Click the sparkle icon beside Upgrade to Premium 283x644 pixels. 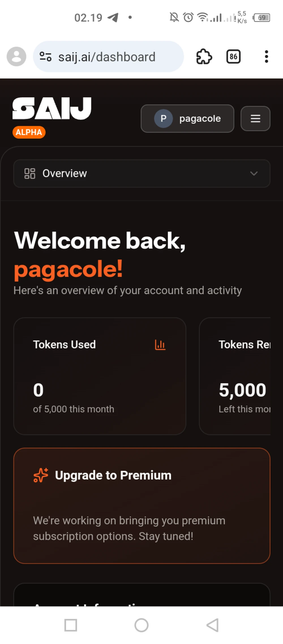tap(41, 475)
